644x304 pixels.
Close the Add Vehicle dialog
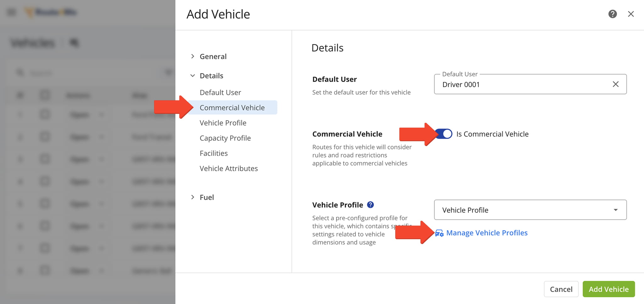[630, 14]
